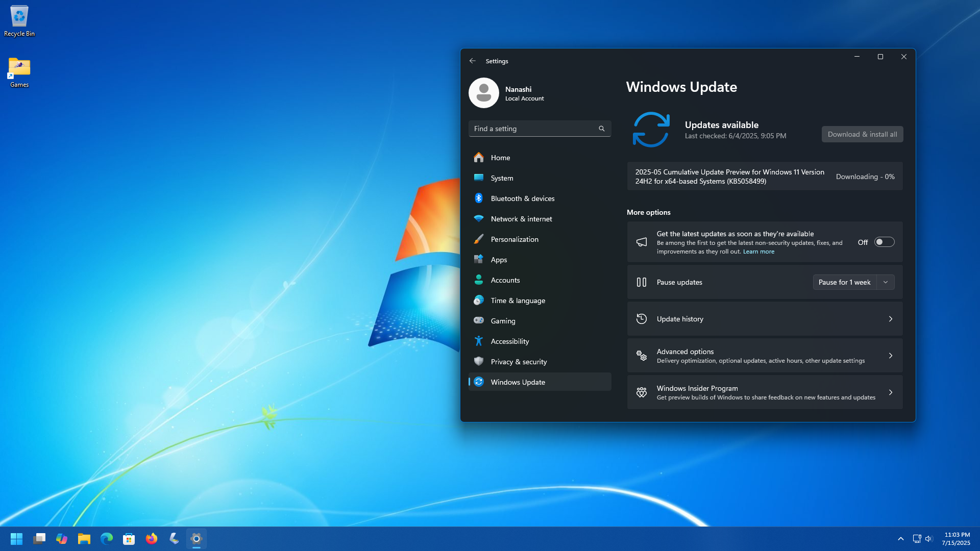980x551 pixels.
Task: Click the Gaming controller icon
Action: coord(478,321)
